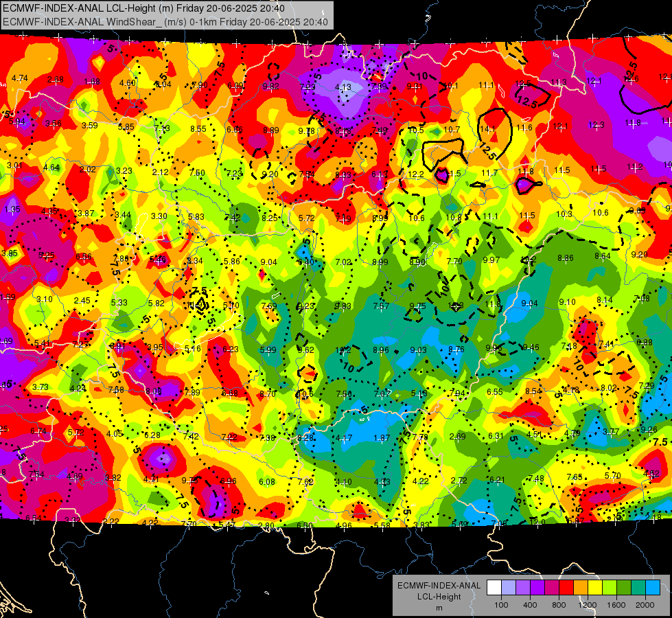Click the map value 3.87
The image size is (672, 618).
(x=86, y=213)
